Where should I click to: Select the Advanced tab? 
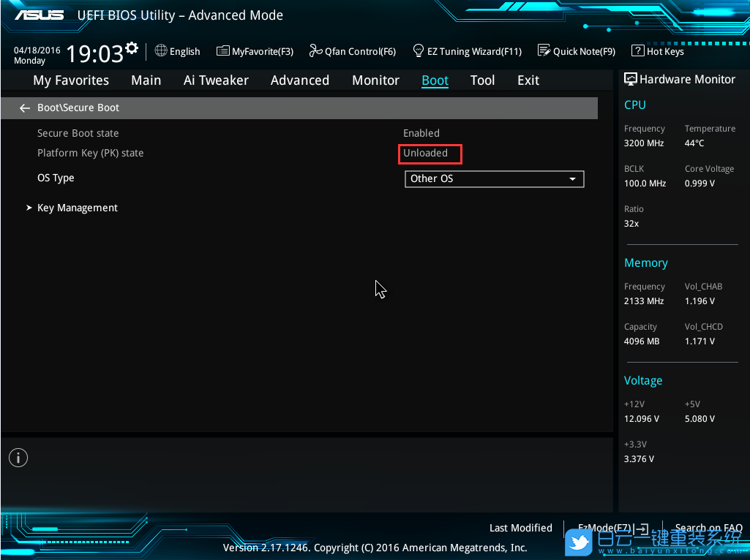point(300,80)
